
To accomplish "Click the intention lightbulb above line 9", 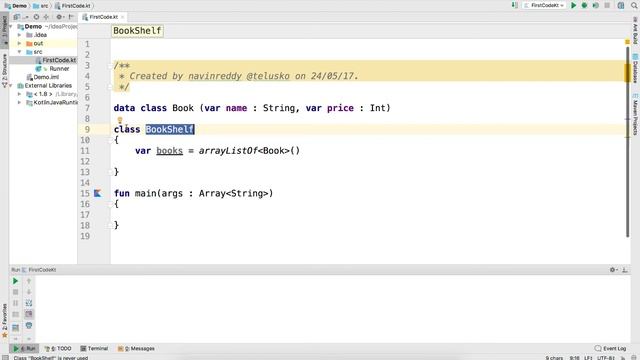I will click(120, 120).
